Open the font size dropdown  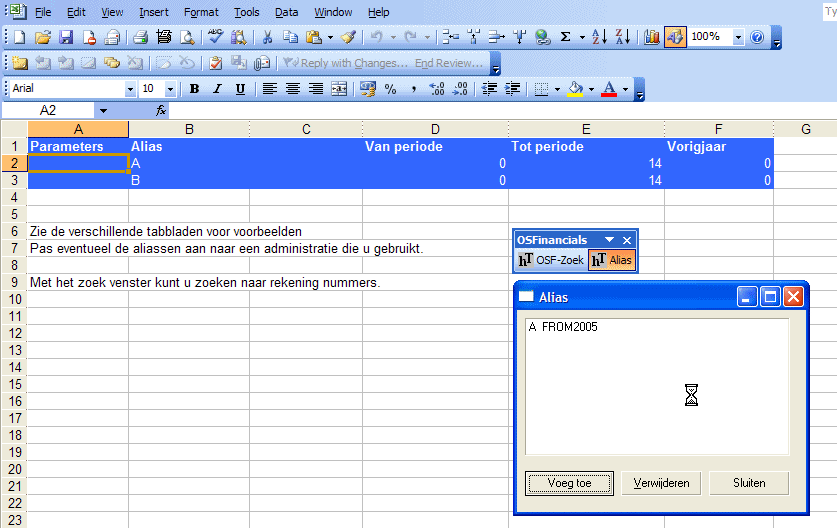click(x=170, y=89)
